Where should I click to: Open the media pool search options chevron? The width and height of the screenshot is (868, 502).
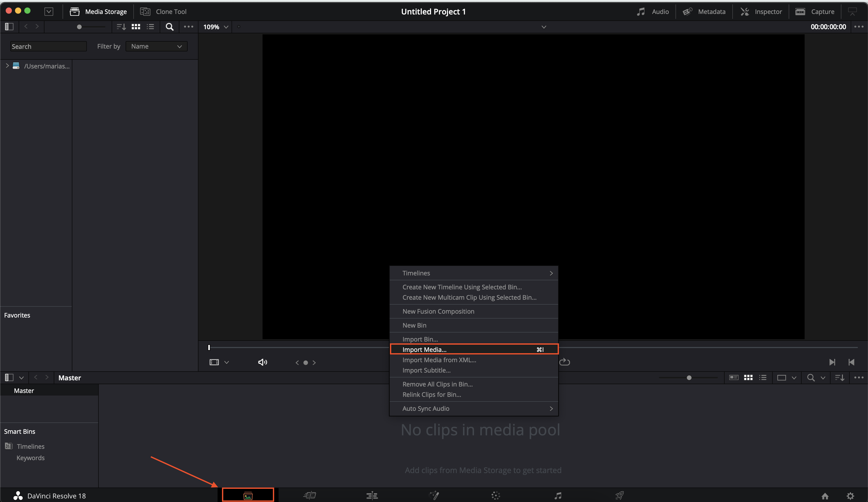point(823,378)
